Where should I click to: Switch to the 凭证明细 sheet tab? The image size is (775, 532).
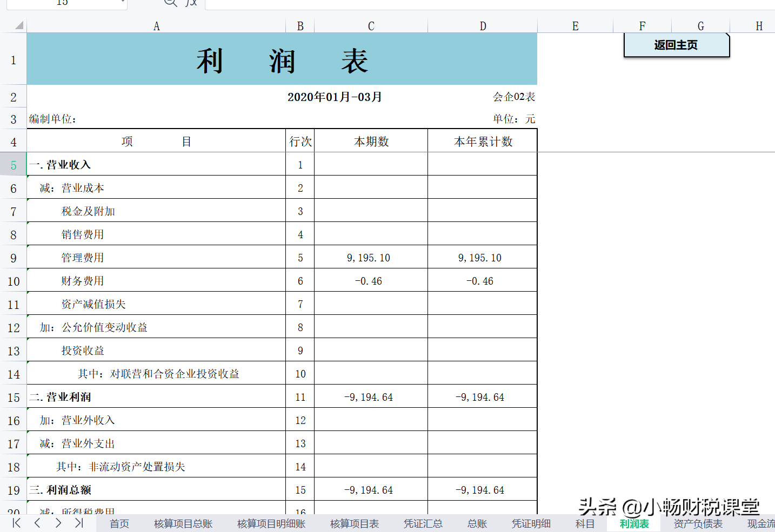pos(532,523)
